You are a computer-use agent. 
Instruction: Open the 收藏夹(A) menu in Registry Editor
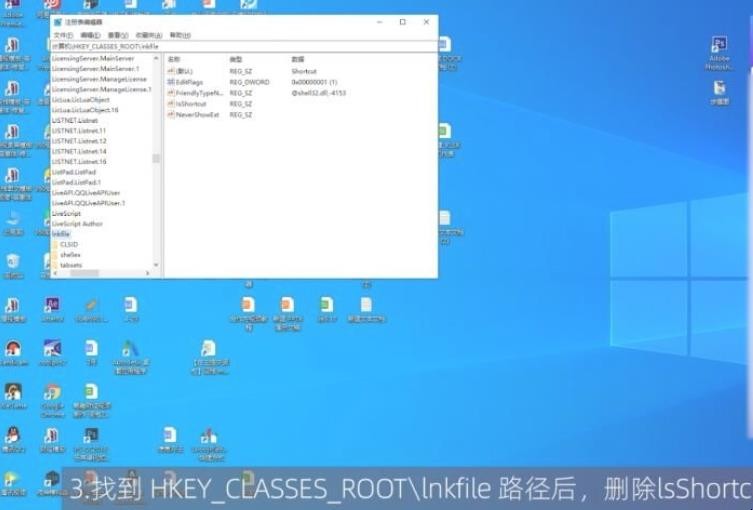pos(149,36)
